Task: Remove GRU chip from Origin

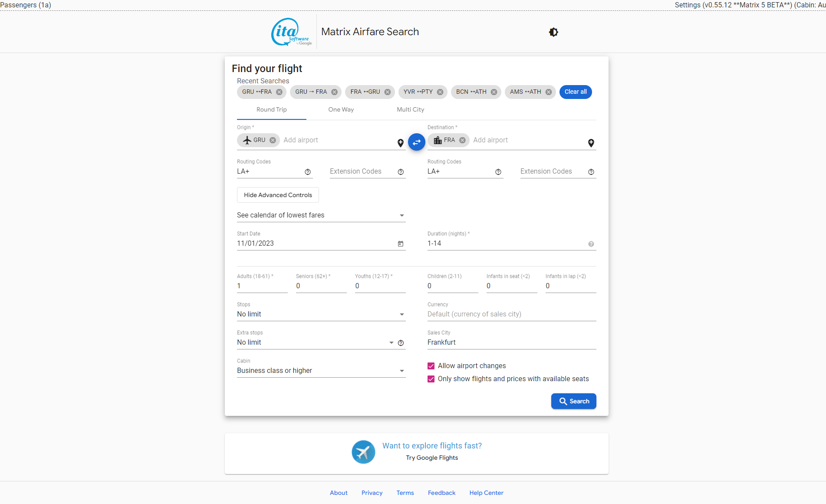Action: pyautogui.click(x=273, y=140)
